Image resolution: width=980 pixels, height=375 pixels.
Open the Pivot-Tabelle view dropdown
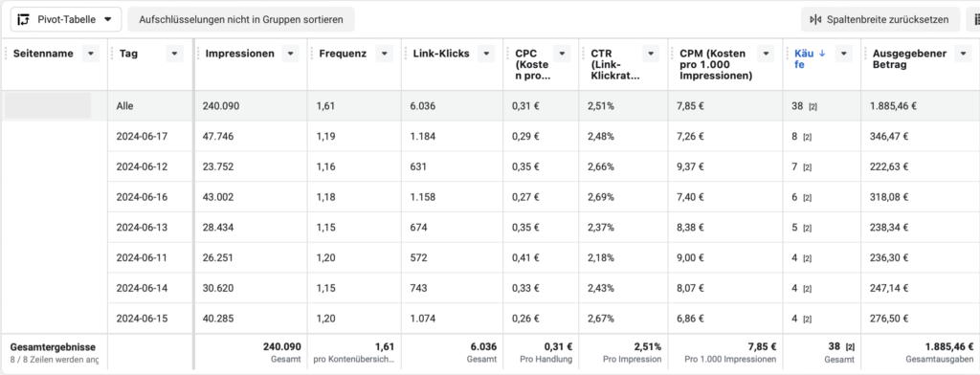click(66, 19)
